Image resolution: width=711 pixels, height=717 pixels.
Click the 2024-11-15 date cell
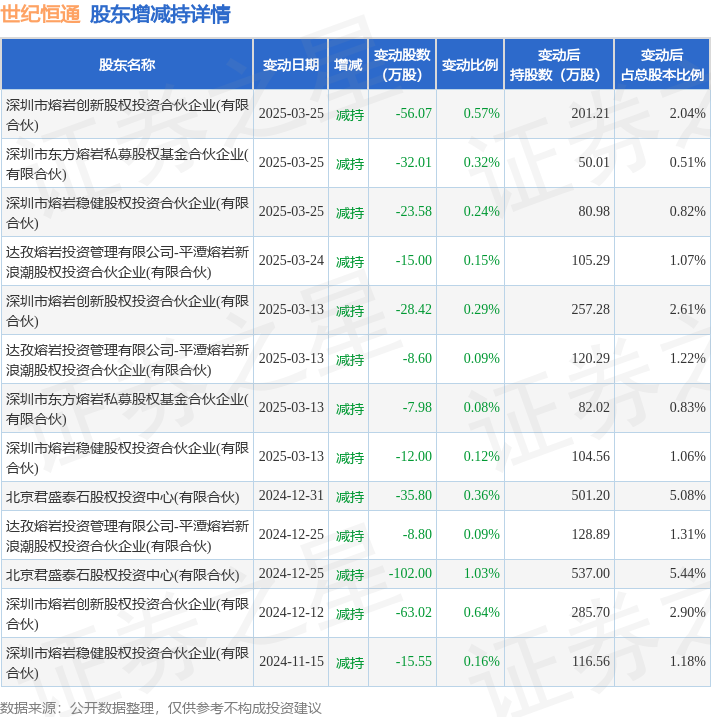(x=291, y=662)
